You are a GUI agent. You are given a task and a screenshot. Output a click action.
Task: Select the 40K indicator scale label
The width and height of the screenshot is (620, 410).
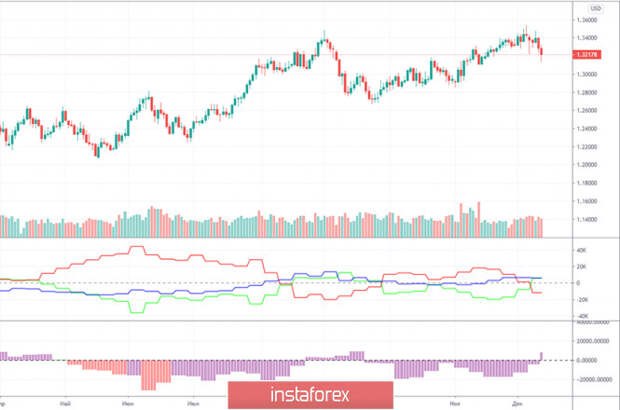(x=582, y=249)
